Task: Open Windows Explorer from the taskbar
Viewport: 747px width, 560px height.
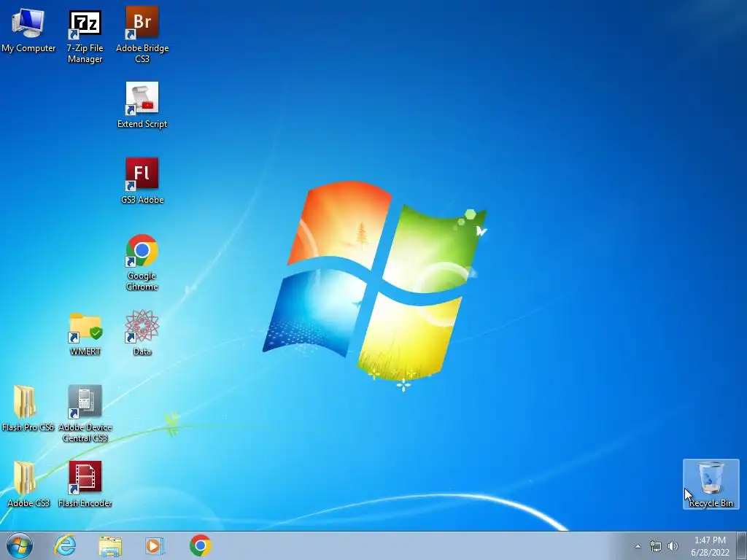Action: [x=110, y=545]
